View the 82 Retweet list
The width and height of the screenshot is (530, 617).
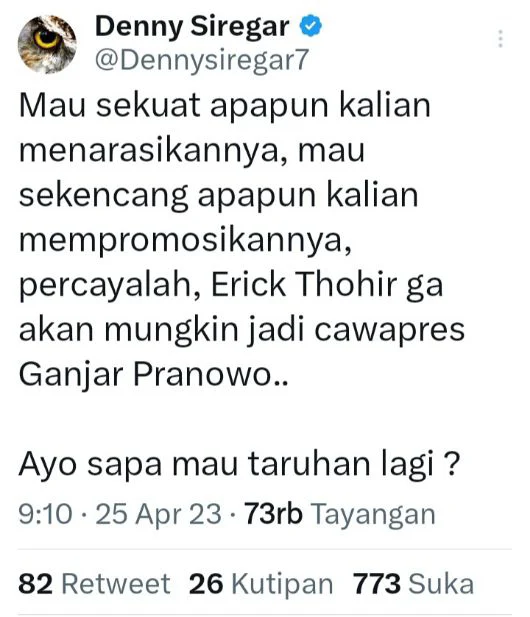(x=94, y=584)
